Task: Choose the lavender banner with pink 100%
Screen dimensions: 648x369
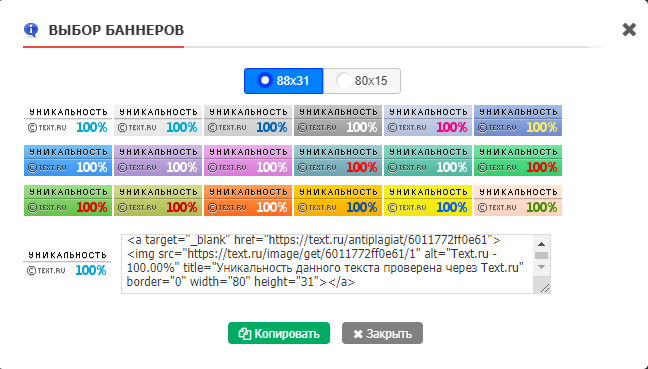Action: pyautogui.click(x=428, y=120)
